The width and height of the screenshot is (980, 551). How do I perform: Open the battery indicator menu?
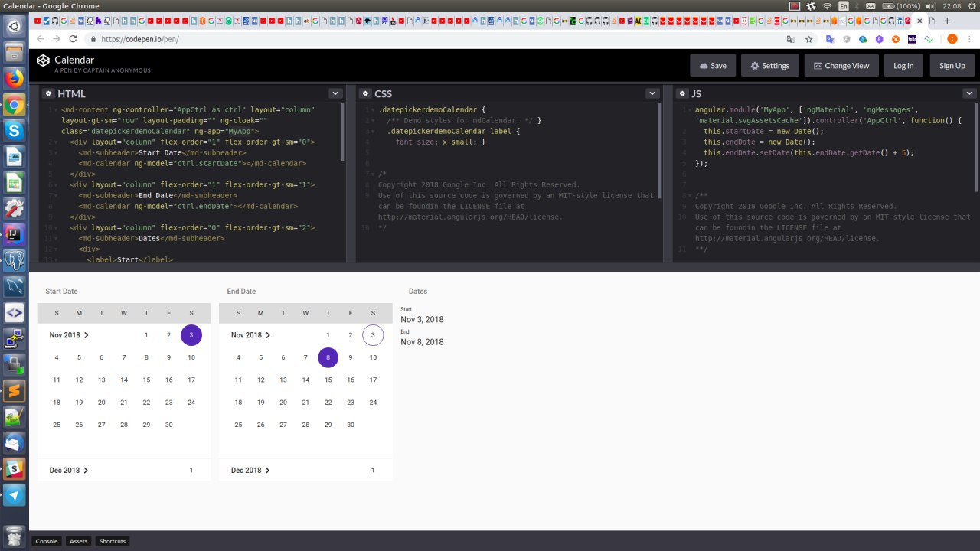(x=902, y=6)
